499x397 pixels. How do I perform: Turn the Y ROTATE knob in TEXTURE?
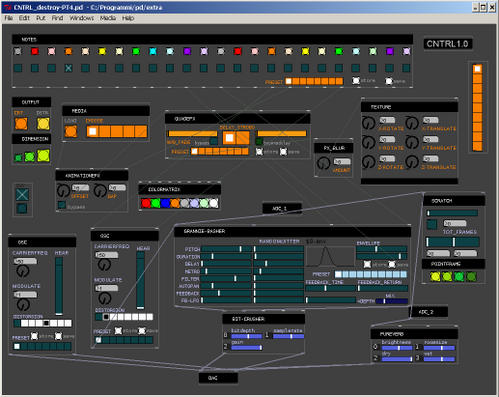[368, 142]
